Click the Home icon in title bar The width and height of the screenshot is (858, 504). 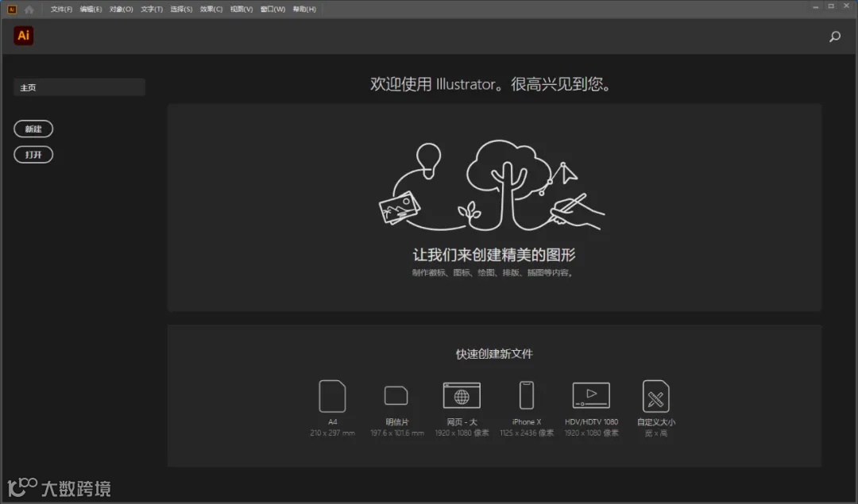[29, 10]
